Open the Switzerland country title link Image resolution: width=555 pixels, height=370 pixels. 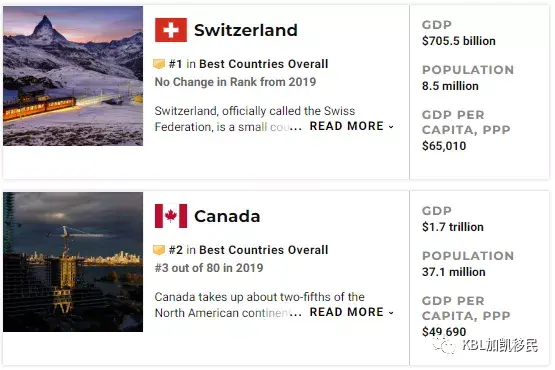(x=246, y=30)
